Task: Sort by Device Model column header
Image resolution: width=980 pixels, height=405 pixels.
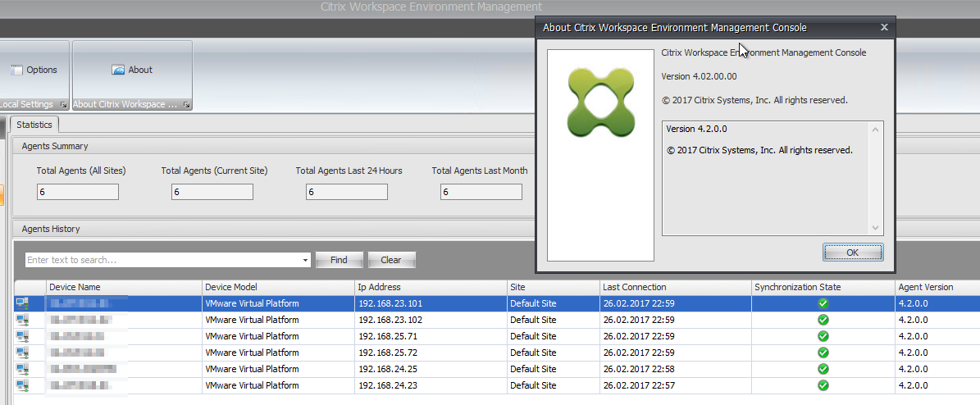Action: click(279, 287)
